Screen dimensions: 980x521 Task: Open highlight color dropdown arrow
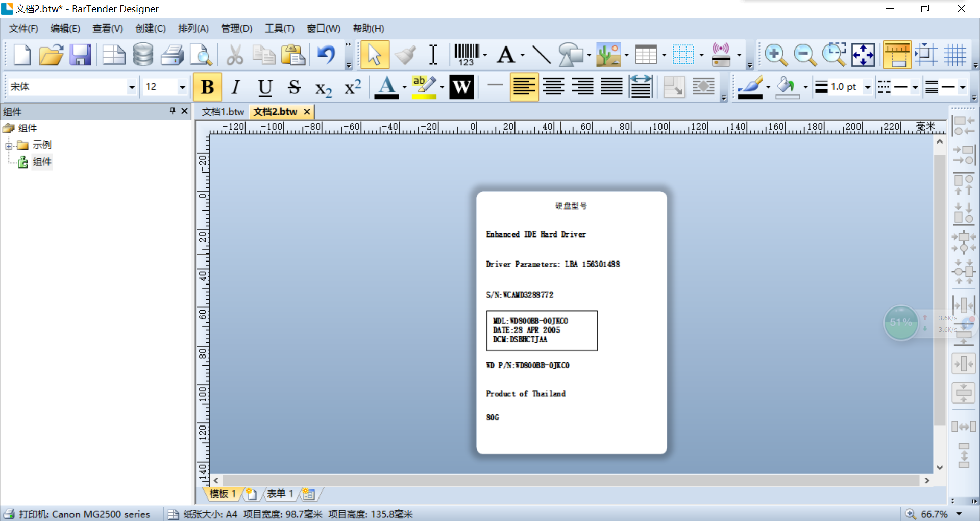point(442,87)
